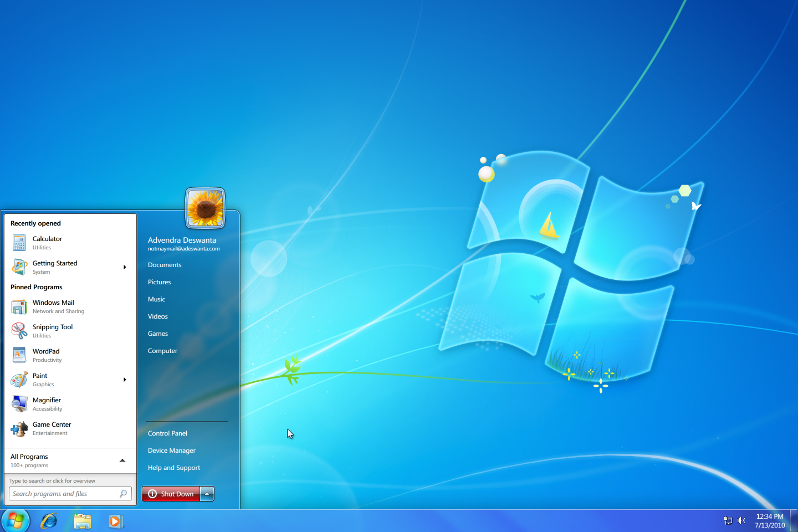Click the Search programs and files field
The width and height of the screenshot is (798, 532).
(70, 494)
